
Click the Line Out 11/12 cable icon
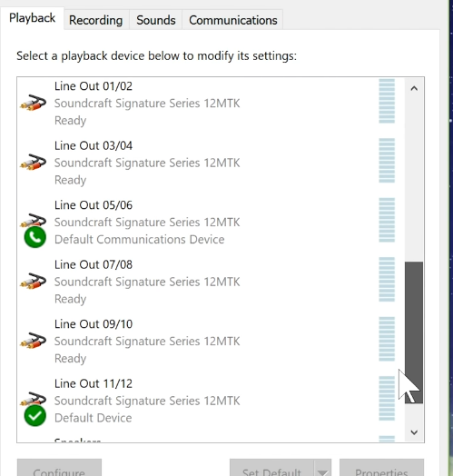point(34,398)
